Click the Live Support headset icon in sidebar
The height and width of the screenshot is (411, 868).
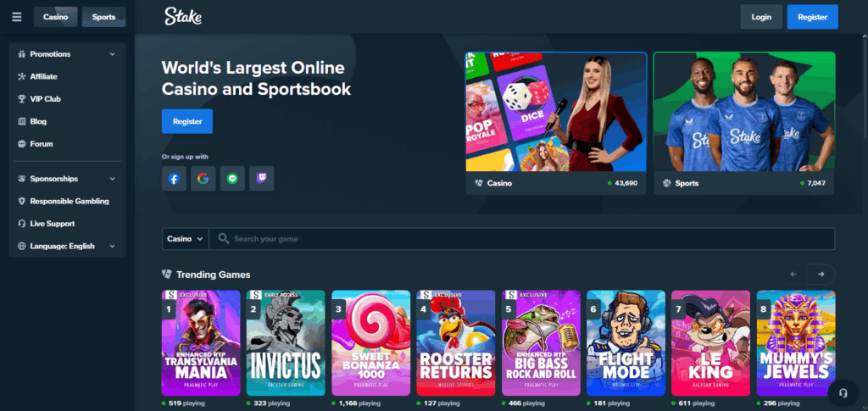22,224
